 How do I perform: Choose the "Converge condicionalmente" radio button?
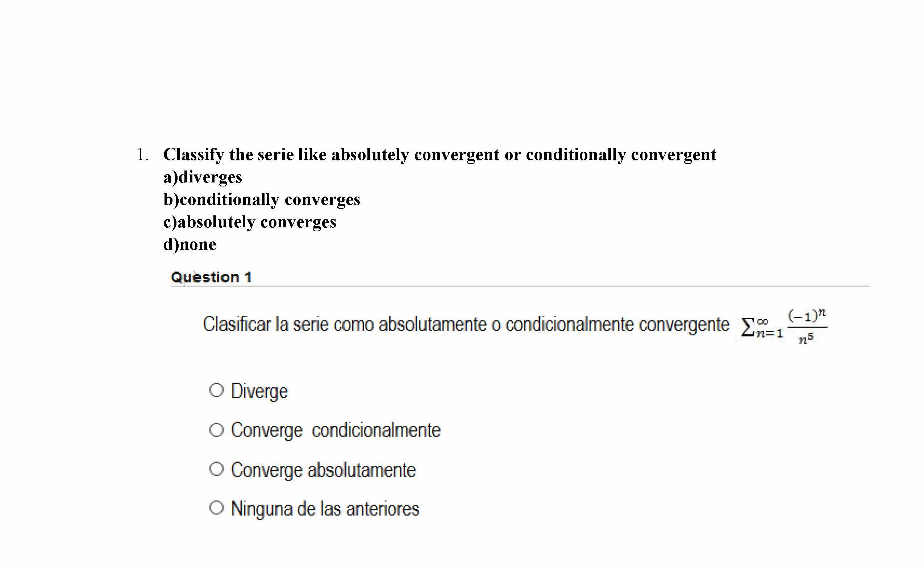216,430
